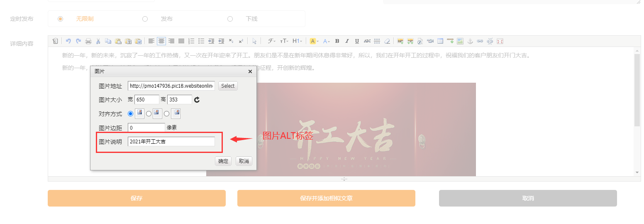644x224 pixels.
Task: Select the second image alignment radio option
Action: point(149,113)
